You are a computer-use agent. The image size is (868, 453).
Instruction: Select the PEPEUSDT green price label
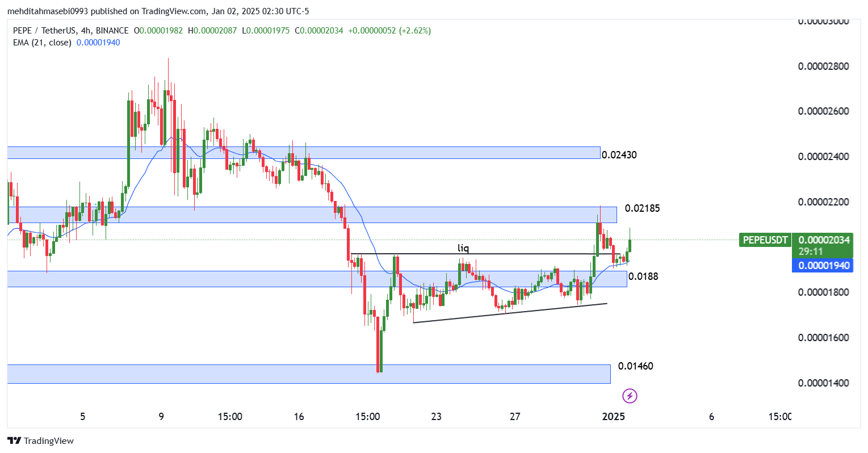pyautogui.click(x=765, y=240)
